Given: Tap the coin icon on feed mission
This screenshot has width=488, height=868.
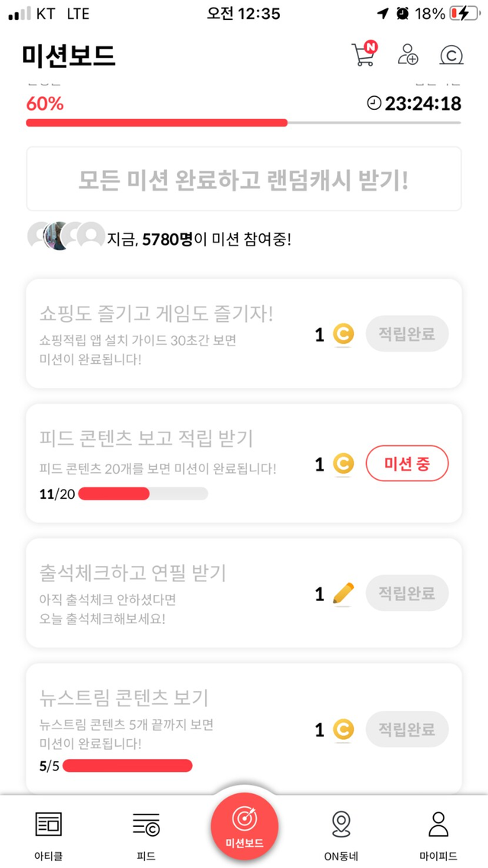Looking at the screenshot, I should 344,464.
